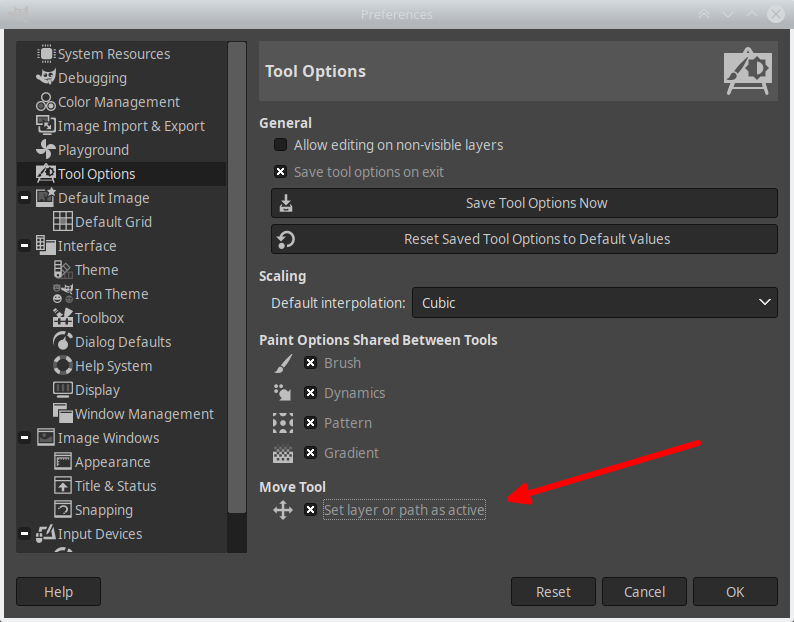794x622 pixels.
Task: Click the Appearance icon
Action: point(63,461)
